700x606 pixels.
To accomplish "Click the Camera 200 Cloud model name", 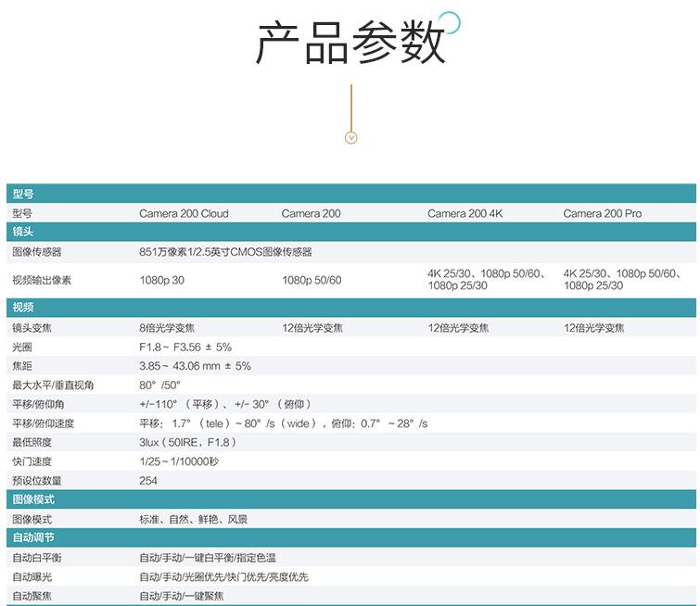I will [184, 213].
